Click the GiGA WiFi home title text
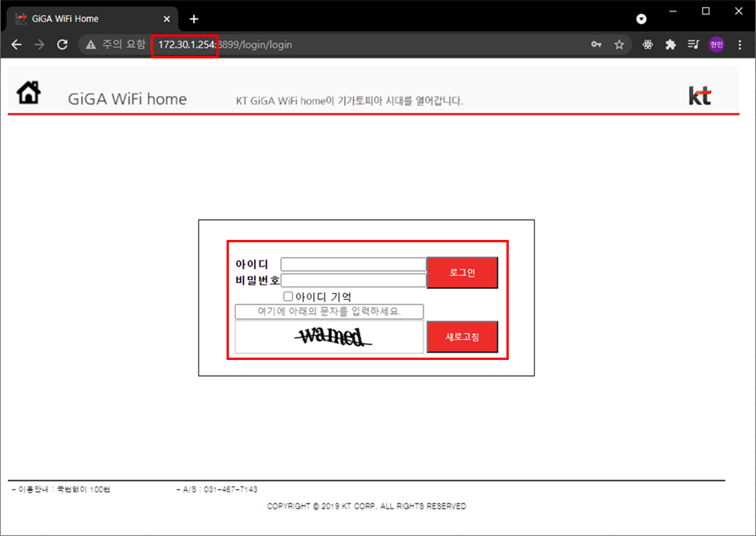Screen dimensions: 756x536 coord(127,99)
